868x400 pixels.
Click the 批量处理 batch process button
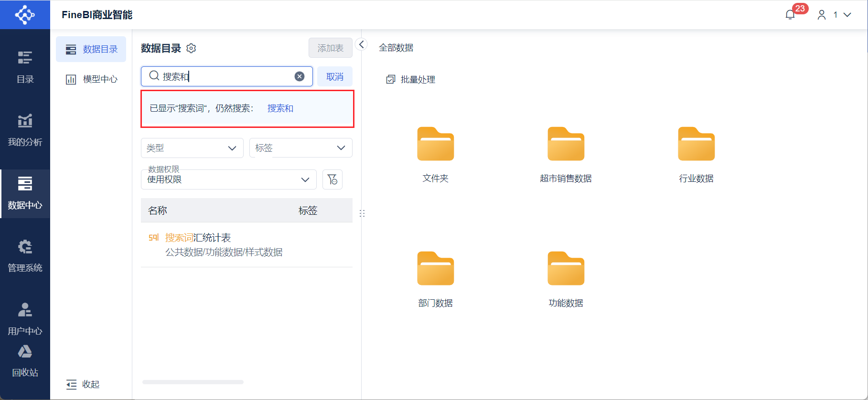pos(411,80)
